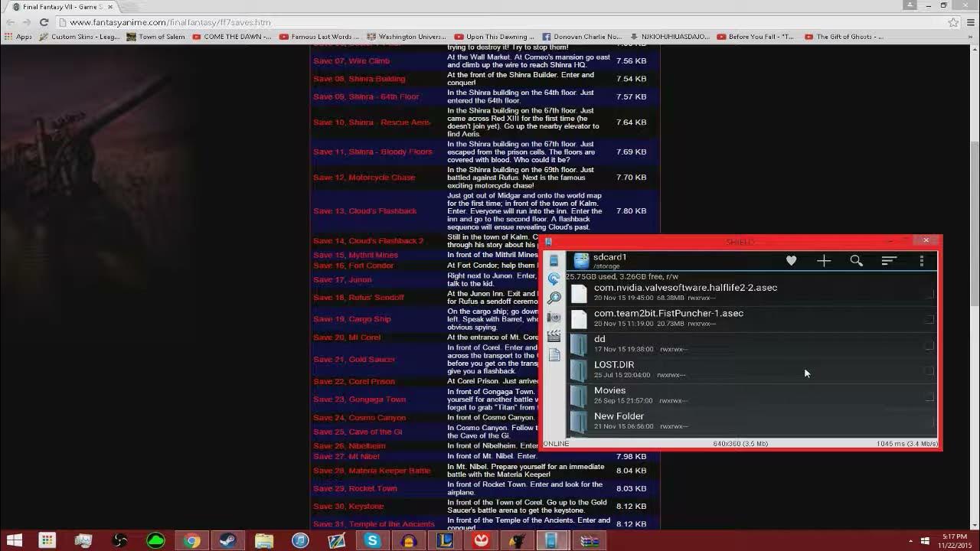
Task: Click phone device icon in SHIELD sidebar
Action: 554,261
